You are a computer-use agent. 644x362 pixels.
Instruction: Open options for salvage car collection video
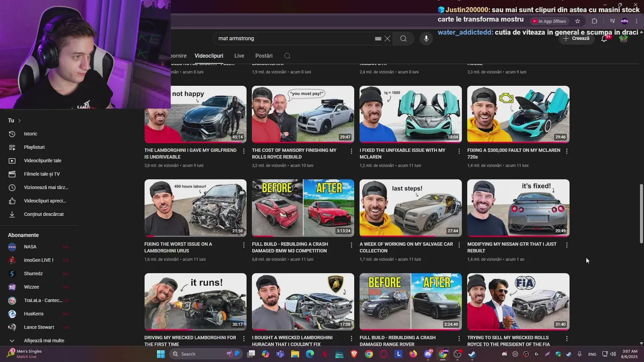click(459, 245)
